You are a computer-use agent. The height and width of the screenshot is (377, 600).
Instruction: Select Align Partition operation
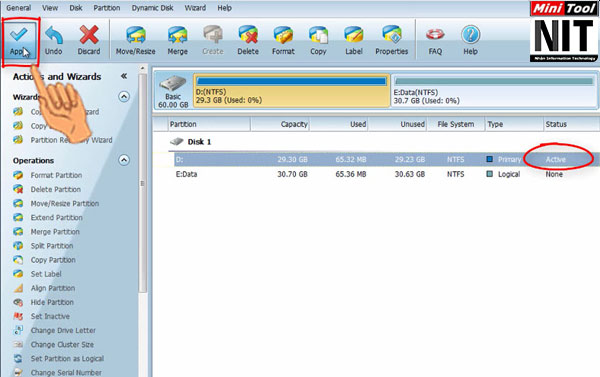pyautogui.click(x=53, y=288)
